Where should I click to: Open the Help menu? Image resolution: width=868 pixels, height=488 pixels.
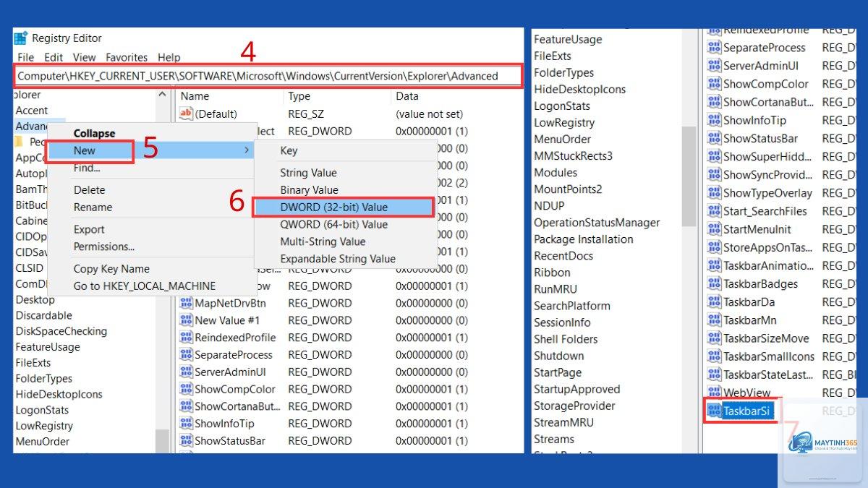169,57
